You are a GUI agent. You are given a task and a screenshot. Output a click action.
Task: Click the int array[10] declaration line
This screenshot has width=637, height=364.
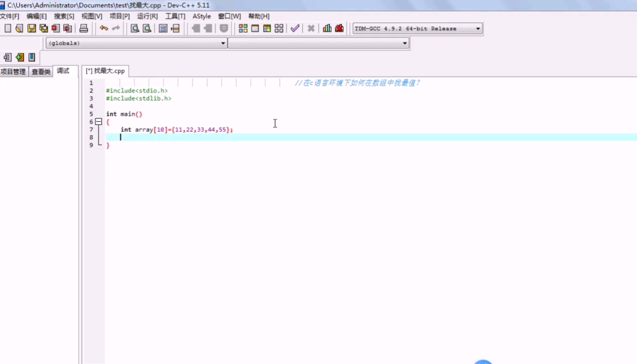[x=177, y=129]
